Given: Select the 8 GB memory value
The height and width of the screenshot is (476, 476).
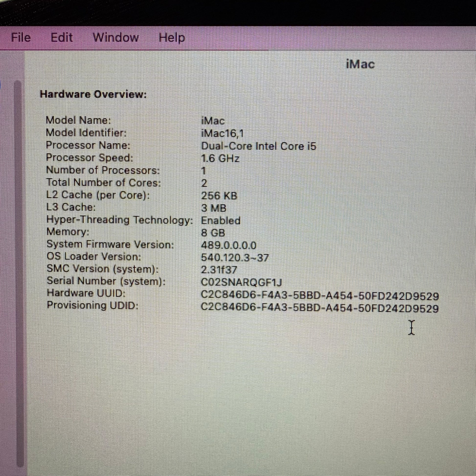Looking at the screenshot, I should (x=213, y=233).
